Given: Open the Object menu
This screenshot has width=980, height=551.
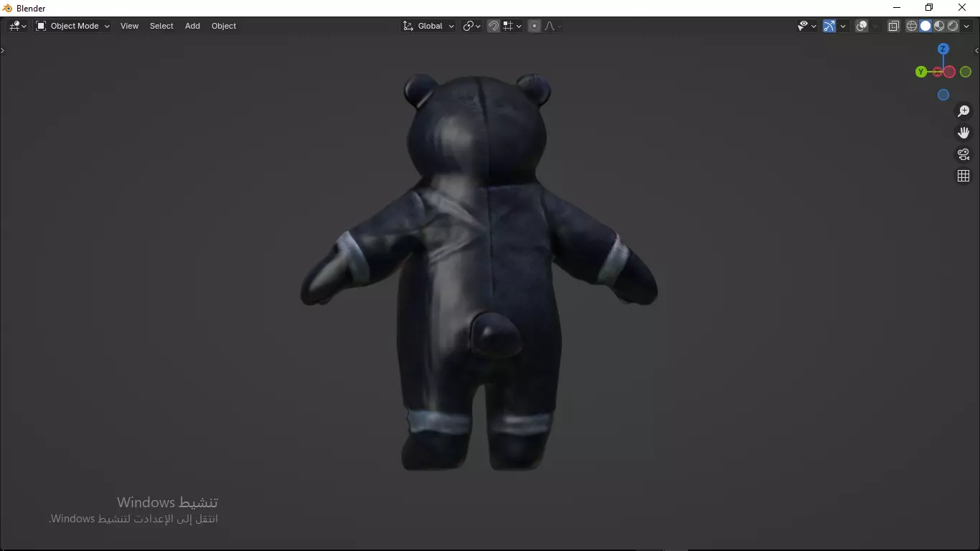Looking at the screenshot, I should pyautogui.click(x=224, y=26).
